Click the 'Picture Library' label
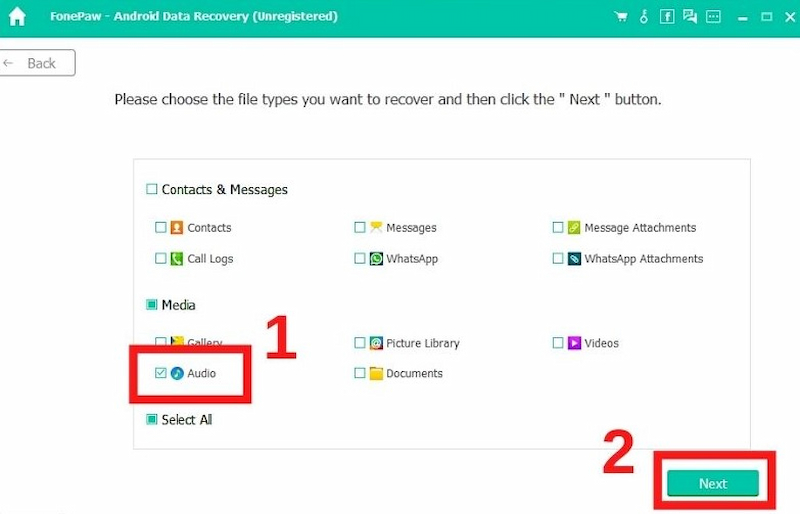Image resolution: width=800 pixels, height=514 pixels. tap(422, 343)
